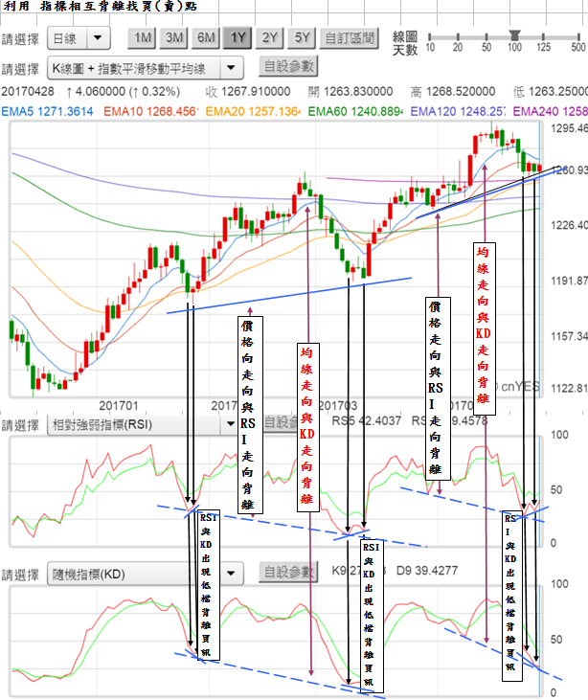Click the EMA10 legend label
This screenshot has width=588, height=700.
(151, 112)
